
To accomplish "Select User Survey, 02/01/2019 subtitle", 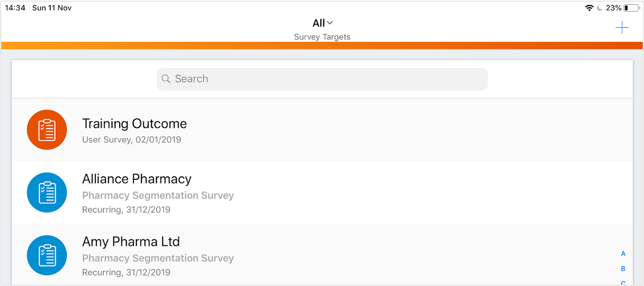I will [131, 140].
